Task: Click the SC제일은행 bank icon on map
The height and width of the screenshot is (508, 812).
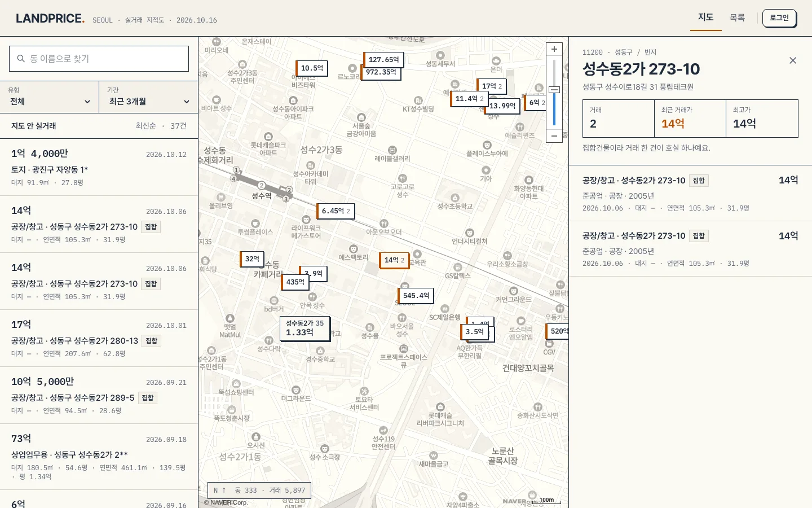Action: point(445,309)
